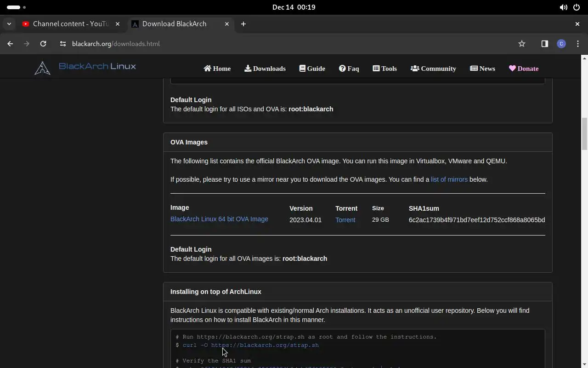
Task: Go back to the previous page
Action: 10,44
